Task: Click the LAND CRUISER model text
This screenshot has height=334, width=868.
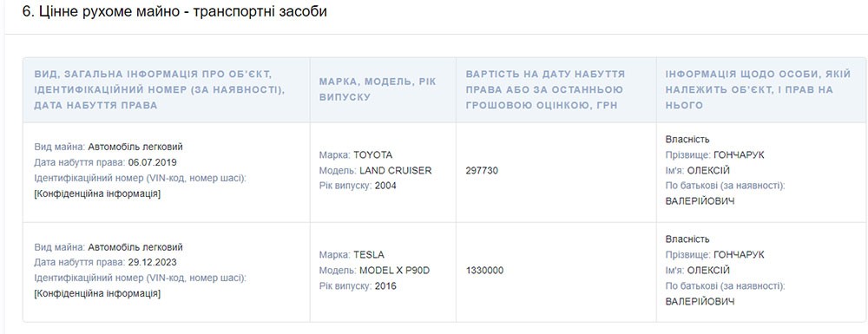Action: coord(395,170)
